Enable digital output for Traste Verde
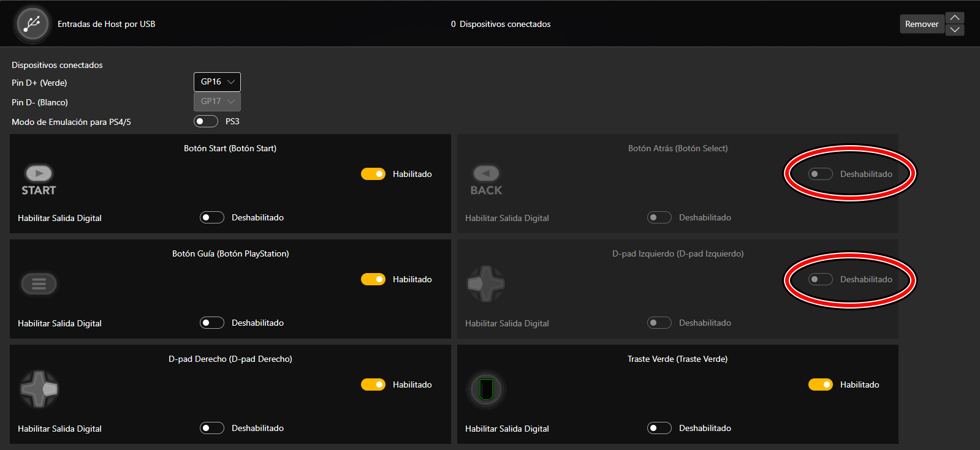 [659, 428]
